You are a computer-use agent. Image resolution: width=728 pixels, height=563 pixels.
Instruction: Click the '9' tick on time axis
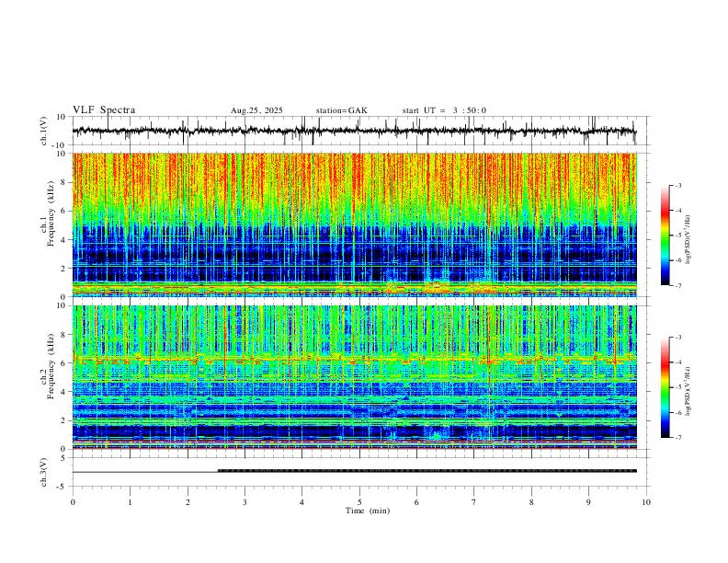pyautogui.click(x=588, y=502)
